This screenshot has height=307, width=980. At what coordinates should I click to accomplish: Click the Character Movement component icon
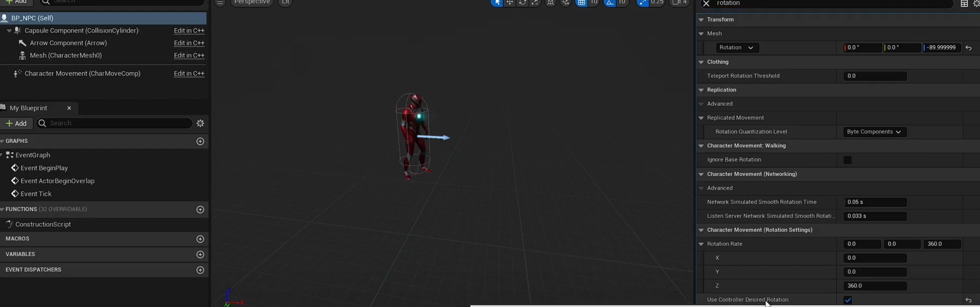click(x=17, y=73)
